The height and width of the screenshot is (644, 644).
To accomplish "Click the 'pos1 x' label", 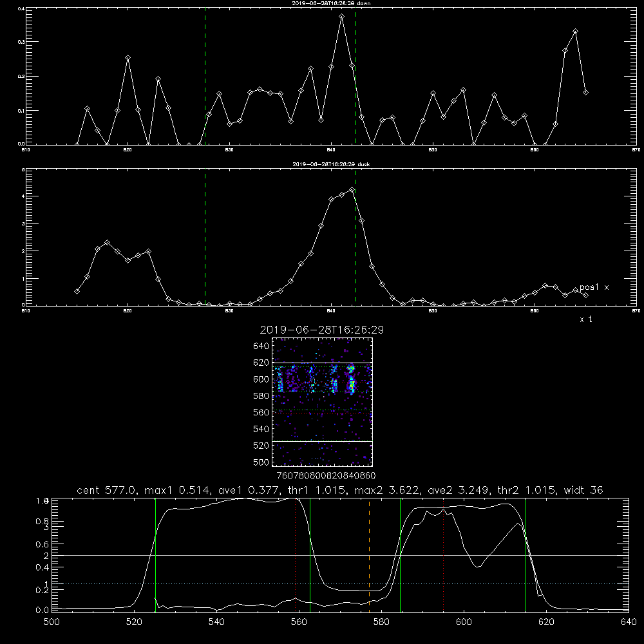I will click(594, 287).
